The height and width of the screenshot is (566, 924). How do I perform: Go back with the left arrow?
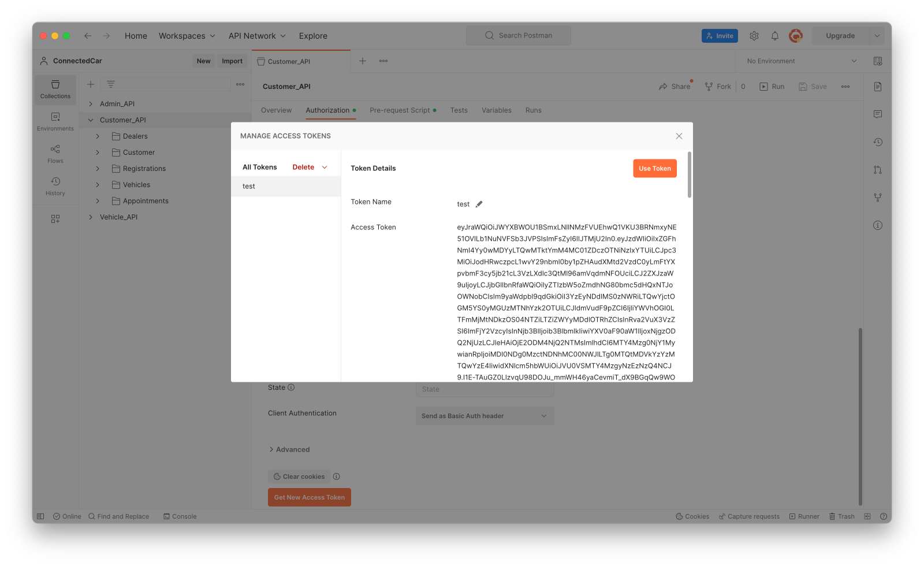click(x=88, y=36)
